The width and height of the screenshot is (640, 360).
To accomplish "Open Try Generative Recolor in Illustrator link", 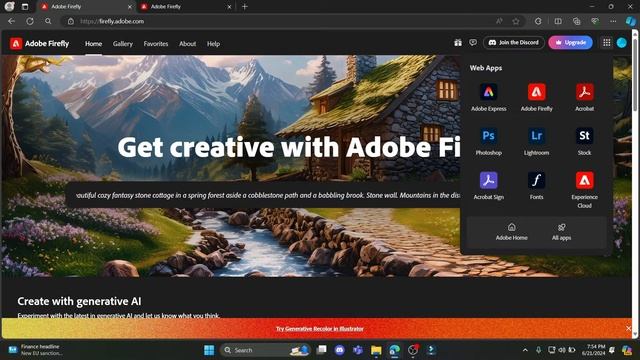I will [320, 329].
